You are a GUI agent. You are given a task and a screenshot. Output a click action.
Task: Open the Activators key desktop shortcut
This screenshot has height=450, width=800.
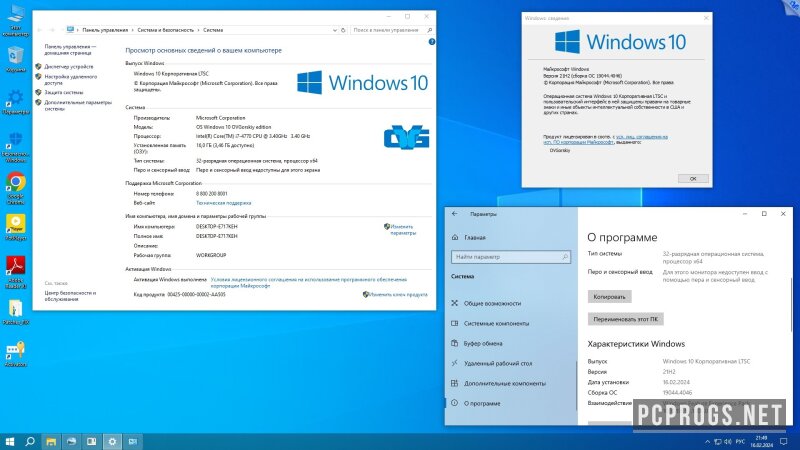[15, 354]
